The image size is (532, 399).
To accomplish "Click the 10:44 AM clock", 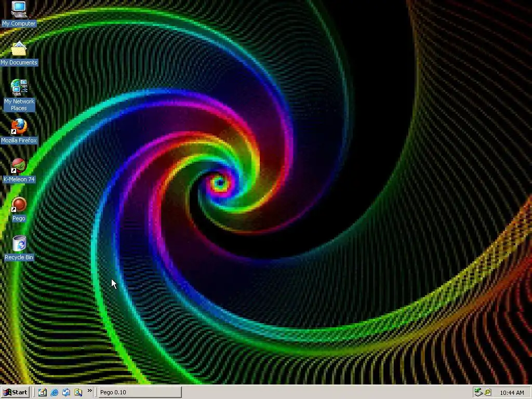I will coord(512,393).
